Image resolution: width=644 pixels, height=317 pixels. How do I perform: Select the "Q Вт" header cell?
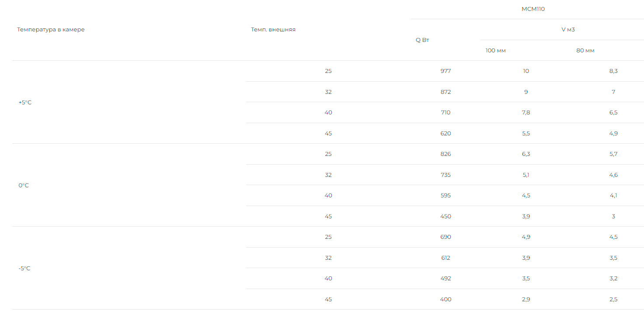coord(422,40)
